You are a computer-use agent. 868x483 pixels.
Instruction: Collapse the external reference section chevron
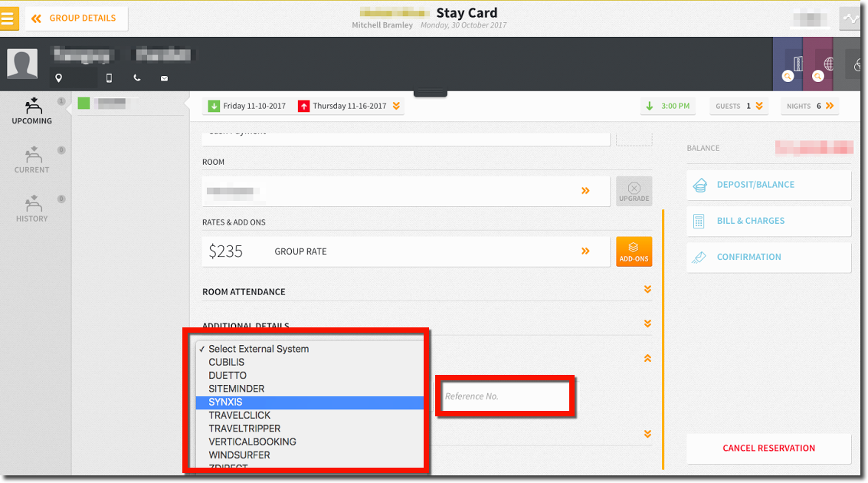(x=647, y=358)
